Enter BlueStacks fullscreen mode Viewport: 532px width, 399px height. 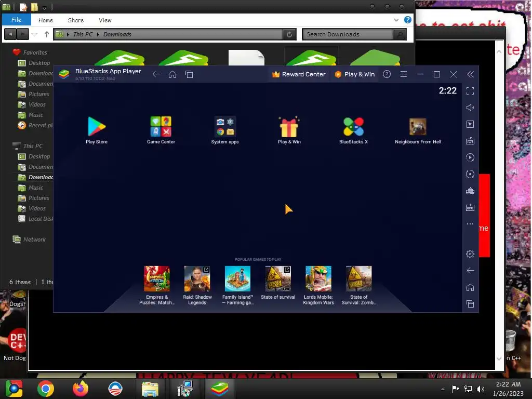click(x=470, y=91)
